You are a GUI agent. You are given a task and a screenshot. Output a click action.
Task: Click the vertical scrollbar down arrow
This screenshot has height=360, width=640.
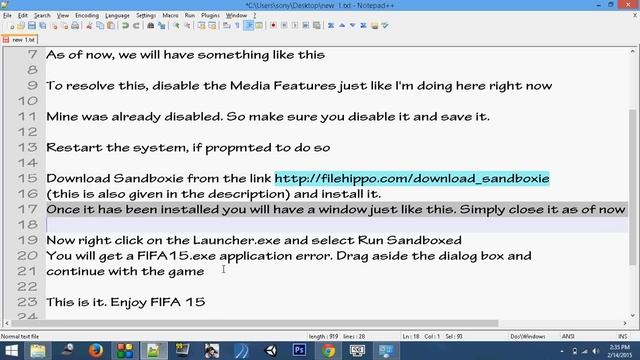click(633, 315)
